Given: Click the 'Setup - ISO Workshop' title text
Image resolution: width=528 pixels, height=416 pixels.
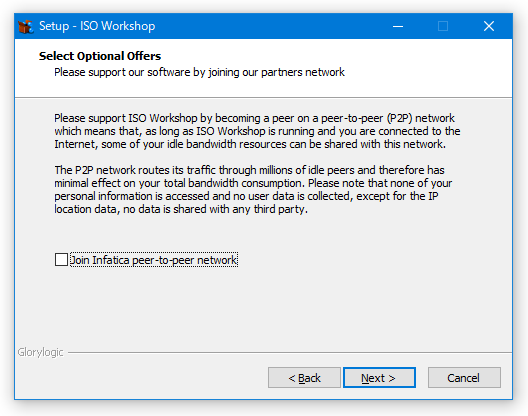Looking at the screenshot, I should (97, 26).
